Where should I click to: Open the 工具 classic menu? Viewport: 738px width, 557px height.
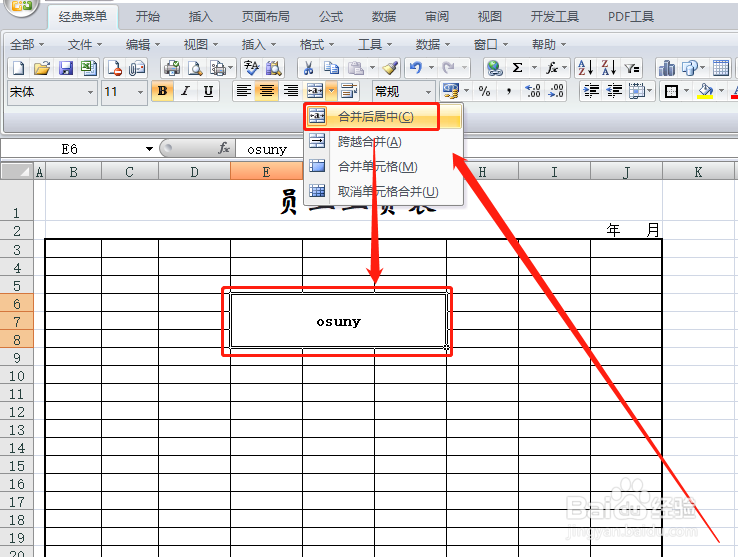375,45
